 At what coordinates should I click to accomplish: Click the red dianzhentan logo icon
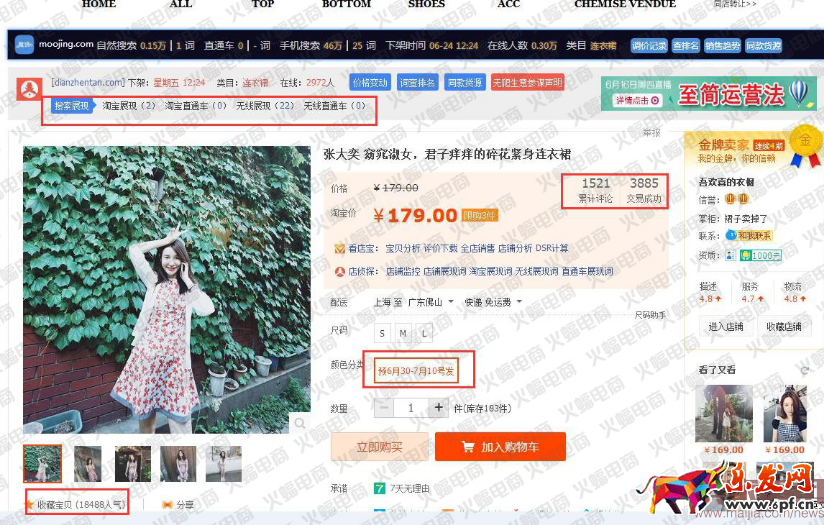24,89
